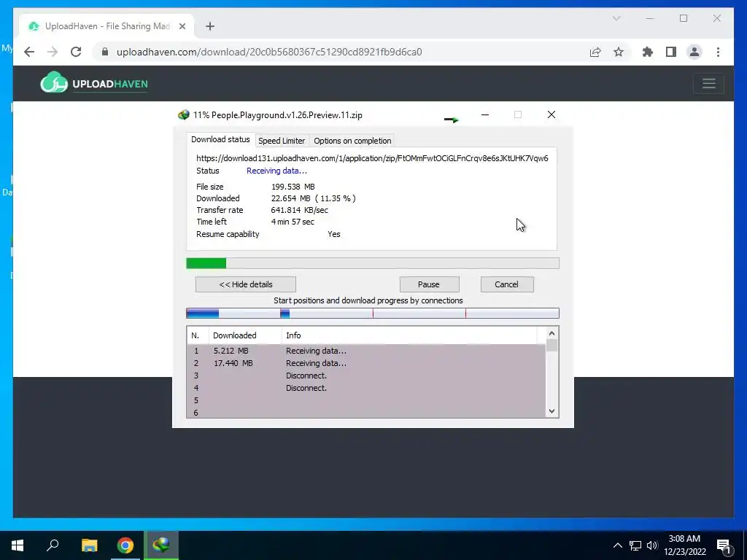Image resolution: width=747 pixels, height=560 pixels.
Task: Click the UploadHaven logo
Action: (x=94, y=83)
